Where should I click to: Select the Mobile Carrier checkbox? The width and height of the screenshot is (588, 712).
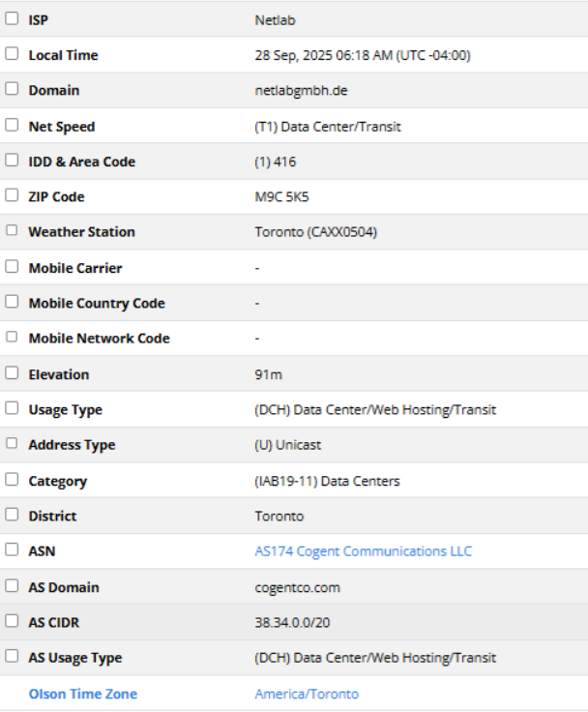pos(12,267)
